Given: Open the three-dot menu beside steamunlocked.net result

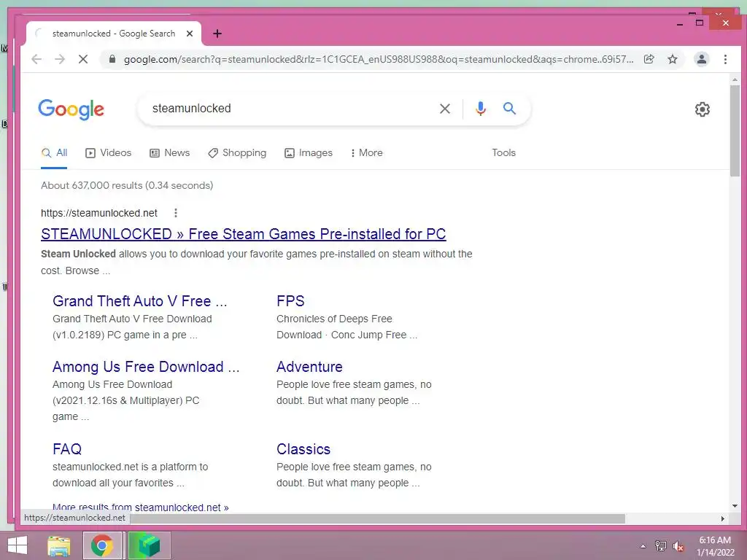Looking at the screenshot, I should 176,213.
